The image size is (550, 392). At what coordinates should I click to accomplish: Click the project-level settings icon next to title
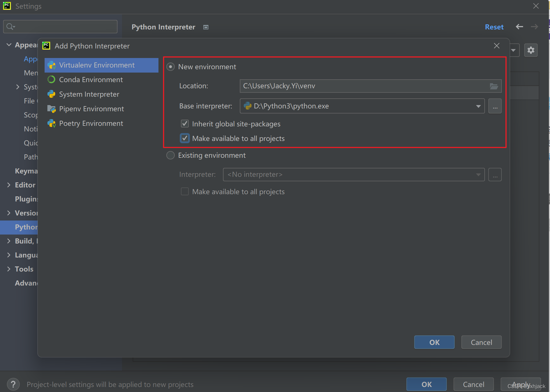[x=206, y=27]
